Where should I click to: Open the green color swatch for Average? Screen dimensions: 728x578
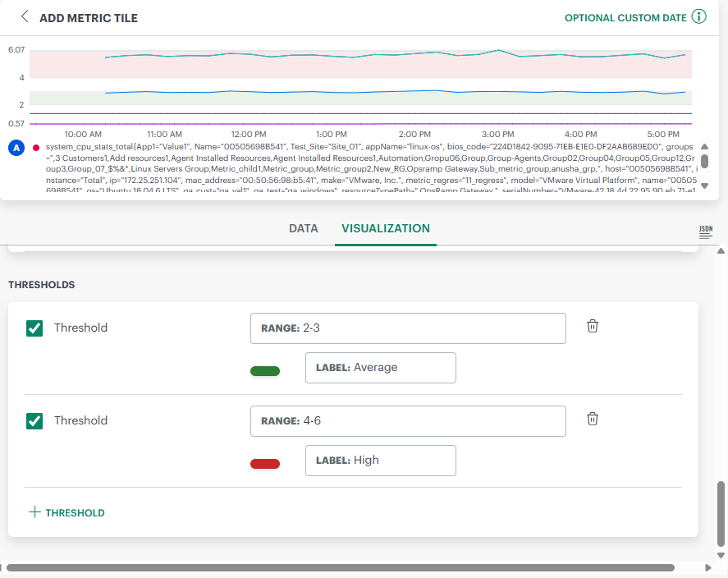click(265, 371)
